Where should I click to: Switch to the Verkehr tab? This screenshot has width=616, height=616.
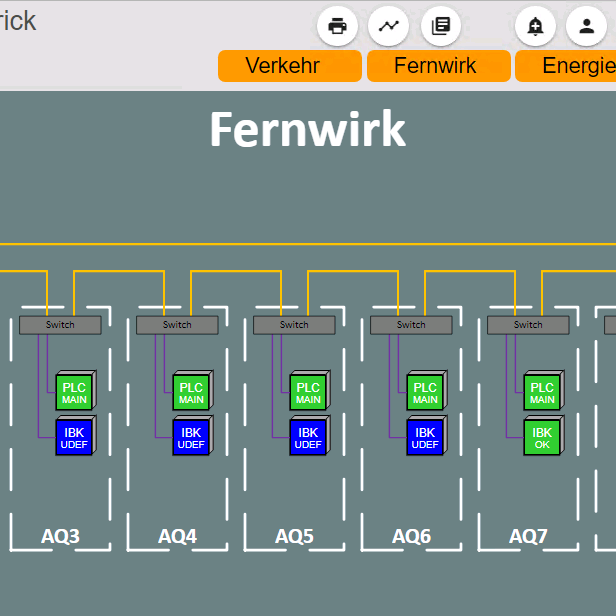pyautogui.click(x=290, y=66)
